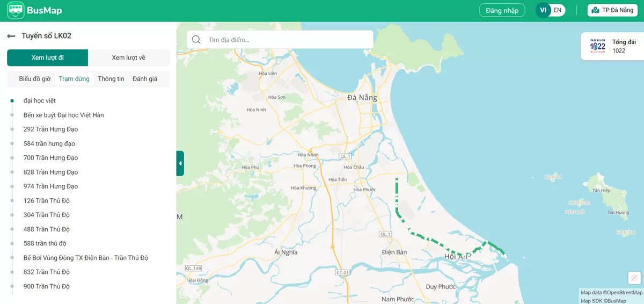The image size is (644, 304).
Task: Select Xem lượt đi direction
Action: tap(47, 58)
